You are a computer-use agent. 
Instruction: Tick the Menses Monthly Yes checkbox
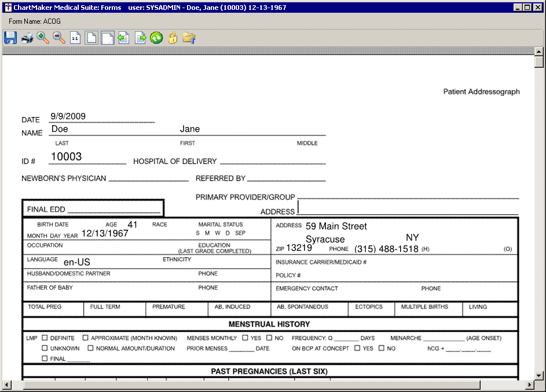pos(245,338)
